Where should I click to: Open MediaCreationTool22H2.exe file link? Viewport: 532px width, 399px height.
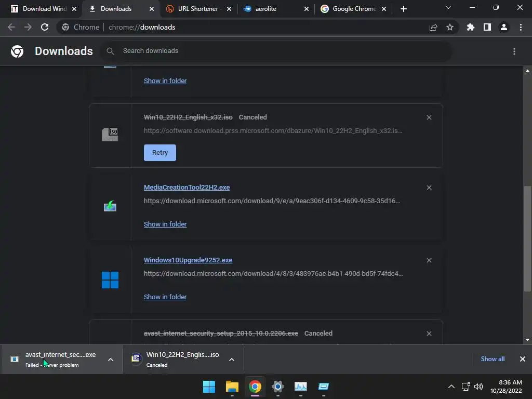pos(187,187)
